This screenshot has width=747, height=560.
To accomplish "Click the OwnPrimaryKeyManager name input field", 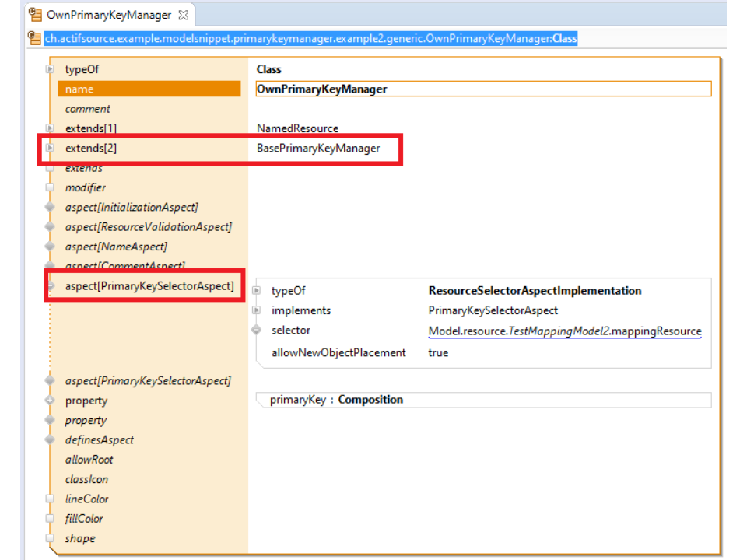I will [482, 89].
